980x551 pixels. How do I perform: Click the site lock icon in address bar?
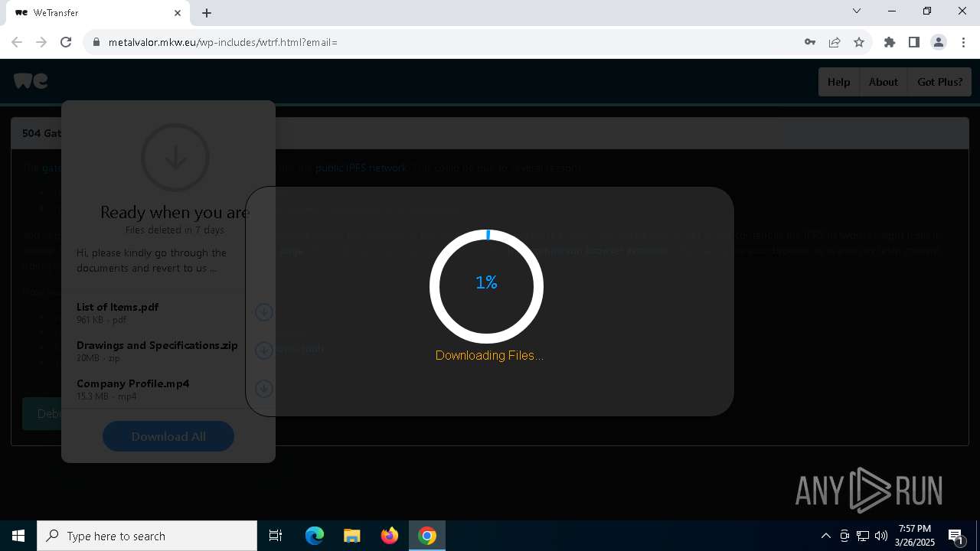(x=96, y=42)
